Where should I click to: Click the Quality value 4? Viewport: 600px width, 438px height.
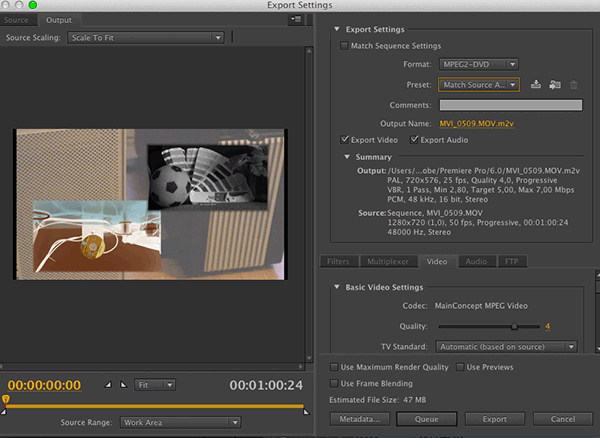click(x=548, y=326)
